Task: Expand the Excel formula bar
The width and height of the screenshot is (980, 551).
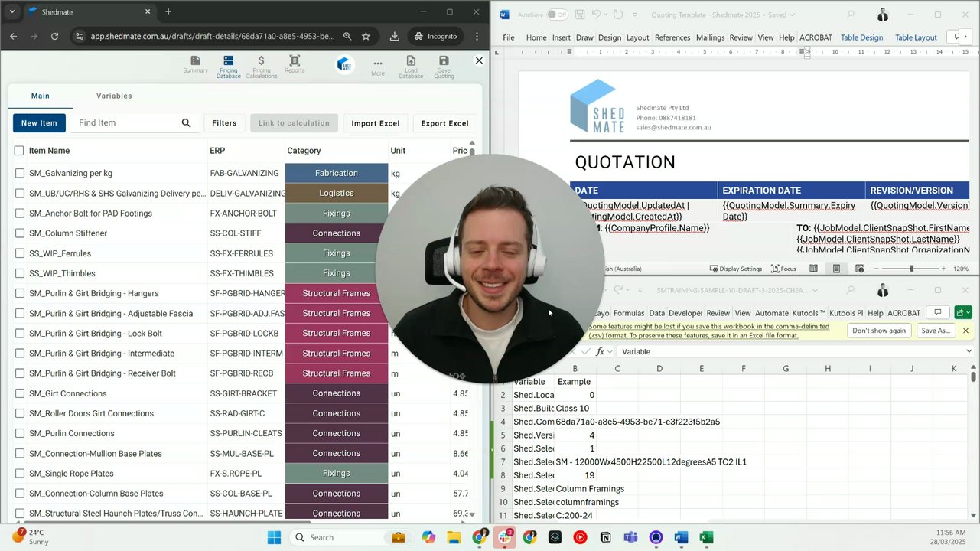Action: point(969,351)
